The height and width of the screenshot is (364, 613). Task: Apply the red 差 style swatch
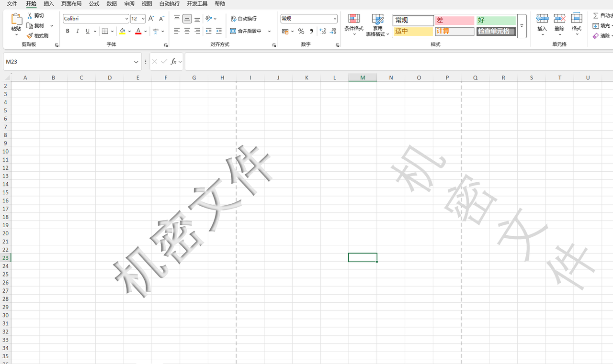click(x=454, y=21)
